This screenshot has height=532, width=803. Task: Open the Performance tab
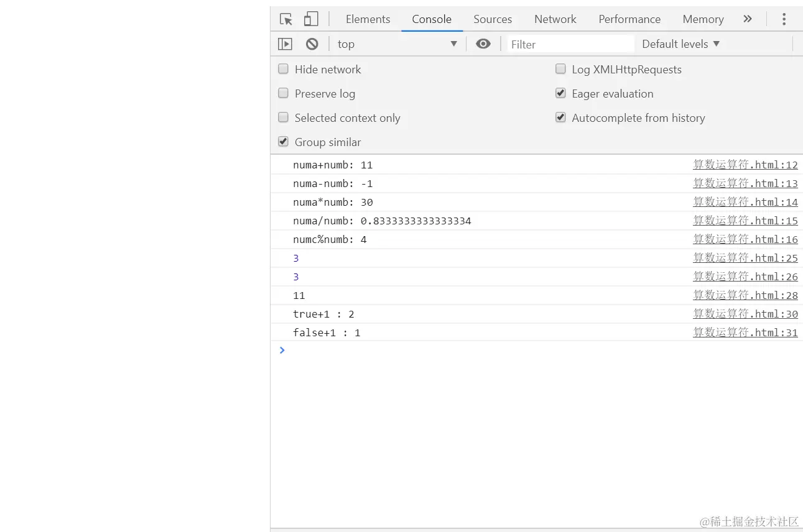(x=629, y=19)
